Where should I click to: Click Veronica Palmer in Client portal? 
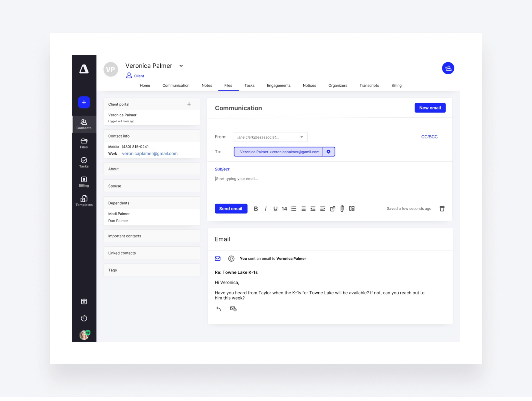(122, 115)
